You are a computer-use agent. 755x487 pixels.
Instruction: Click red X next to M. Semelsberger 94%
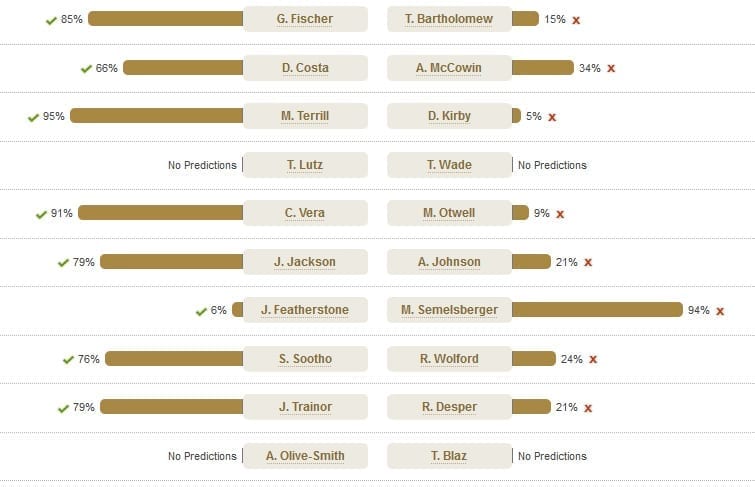(x=720, y=311)
